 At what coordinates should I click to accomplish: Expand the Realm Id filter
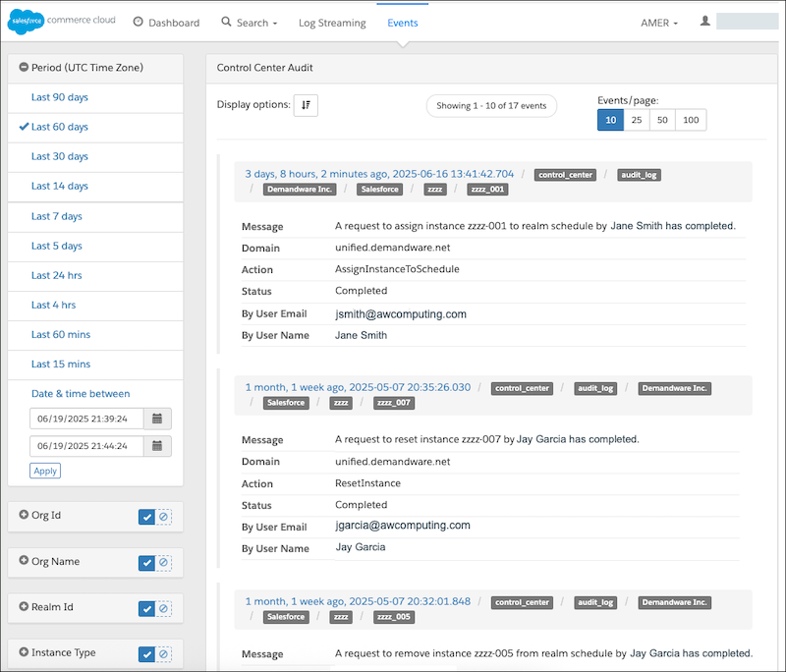(24, 606)
